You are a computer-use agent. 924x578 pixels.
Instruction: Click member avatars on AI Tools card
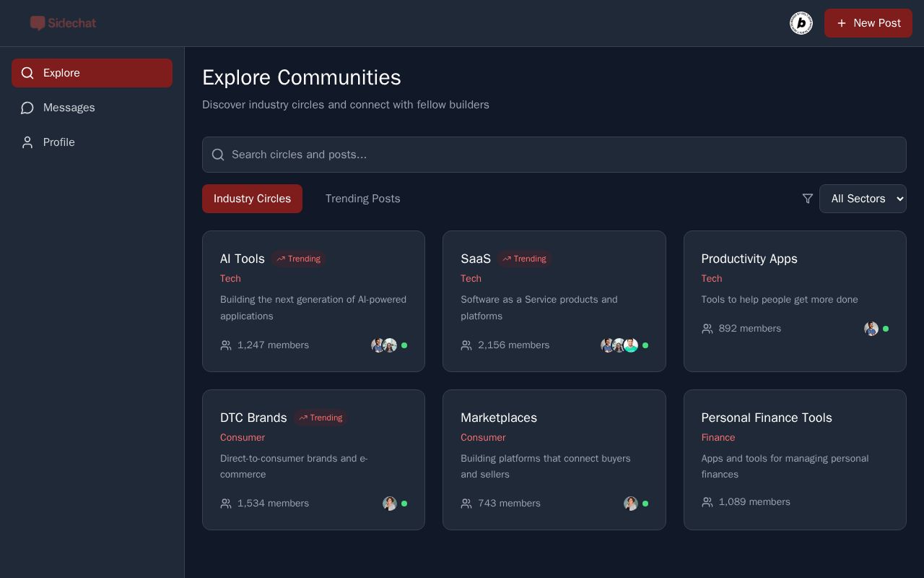click(x=384, y=345)
